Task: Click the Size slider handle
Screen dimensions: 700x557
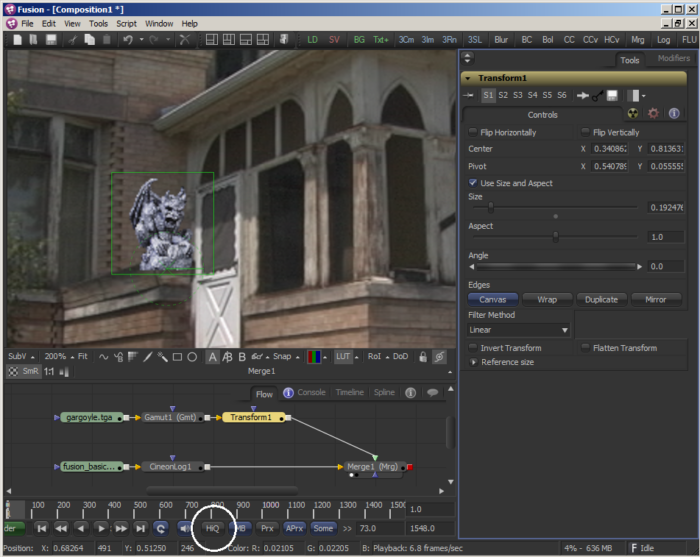Action: [491, 208]
